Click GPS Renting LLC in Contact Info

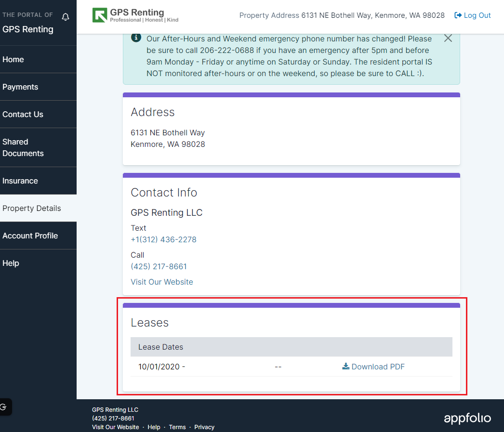point(167,212)
